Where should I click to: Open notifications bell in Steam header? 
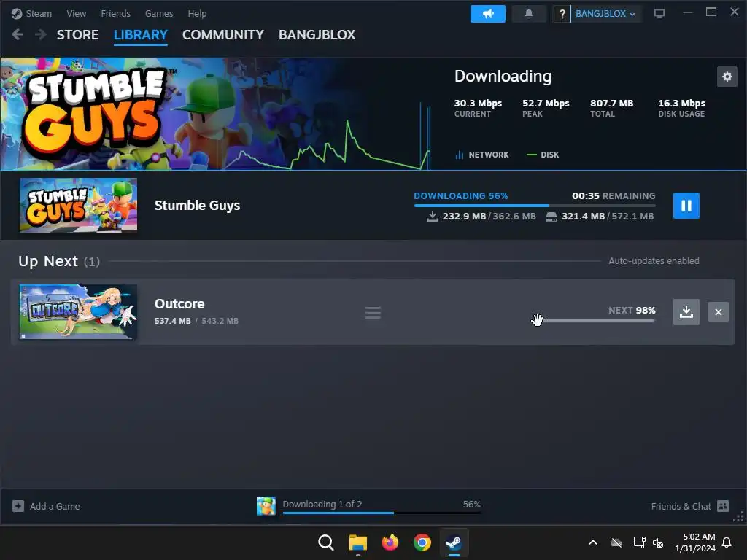click(x=529, y=13)
